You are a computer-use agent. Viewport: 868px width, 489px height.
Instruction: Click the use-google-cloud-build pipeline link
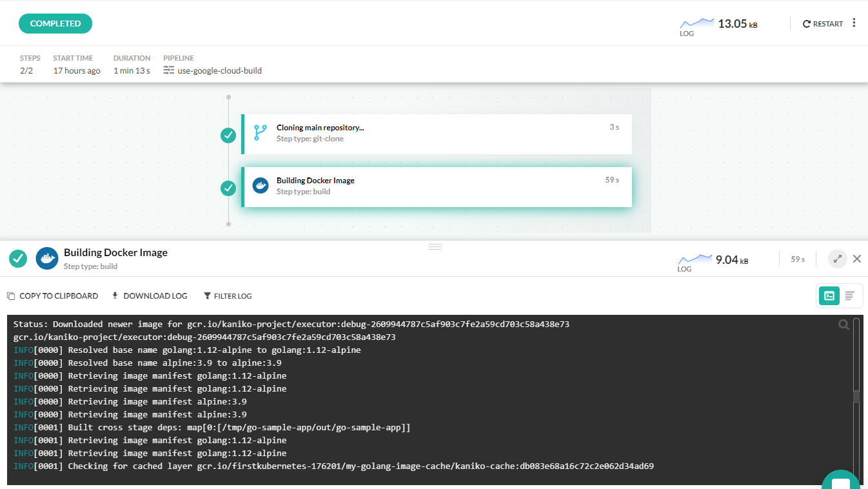219,70
